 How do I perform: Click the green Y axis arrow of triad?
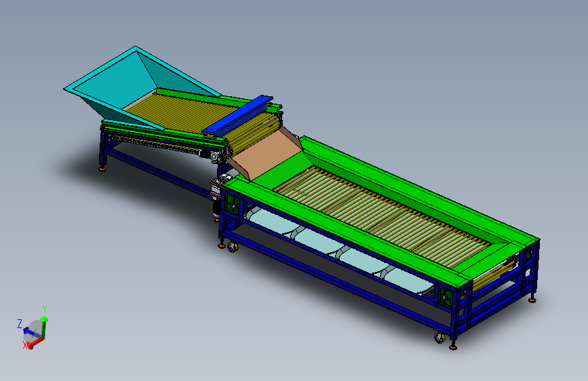[x=45, y=326]
